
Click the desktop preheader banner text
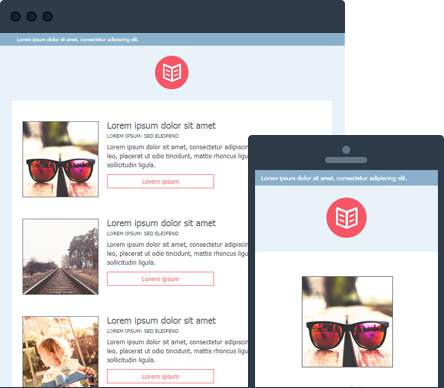(x=78, y=39)
